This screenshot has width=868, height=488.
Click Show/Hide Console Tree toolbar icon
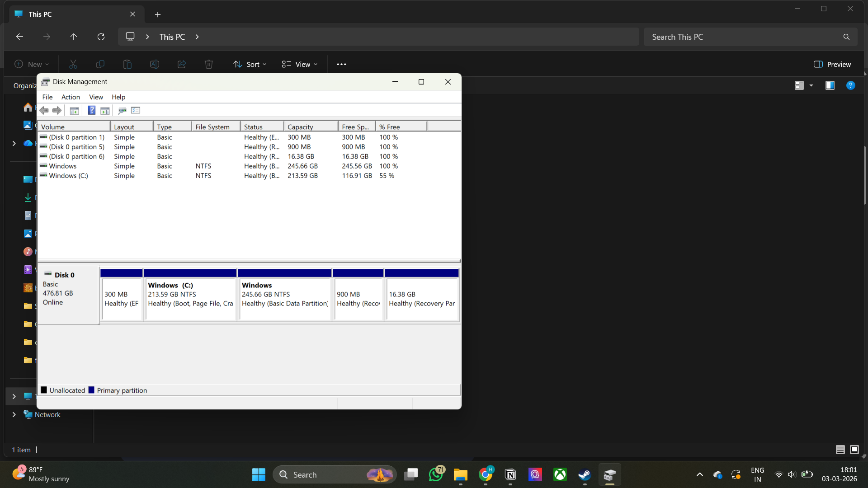(75, 110)
